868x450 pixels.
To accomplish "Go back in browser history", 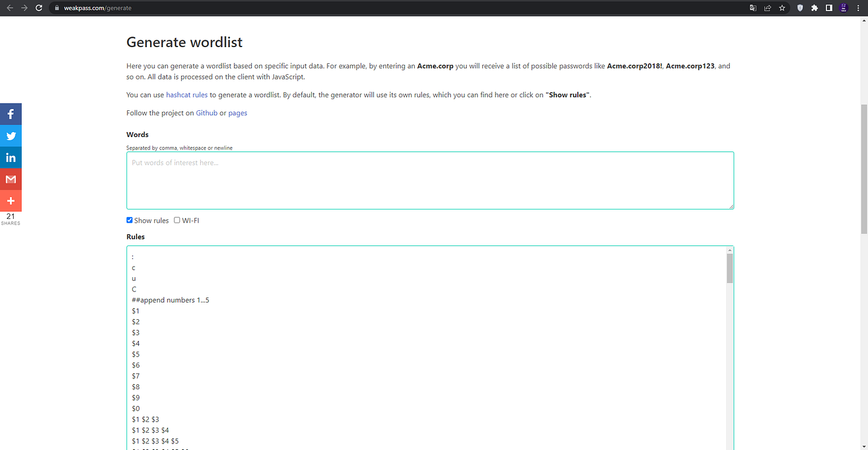I will [x=9, y=8].
